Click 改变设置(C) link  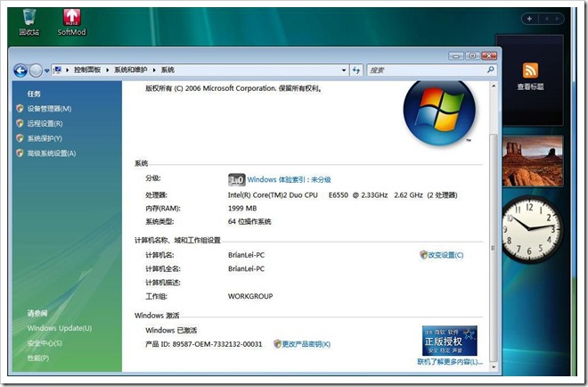(x=445, y=255)
